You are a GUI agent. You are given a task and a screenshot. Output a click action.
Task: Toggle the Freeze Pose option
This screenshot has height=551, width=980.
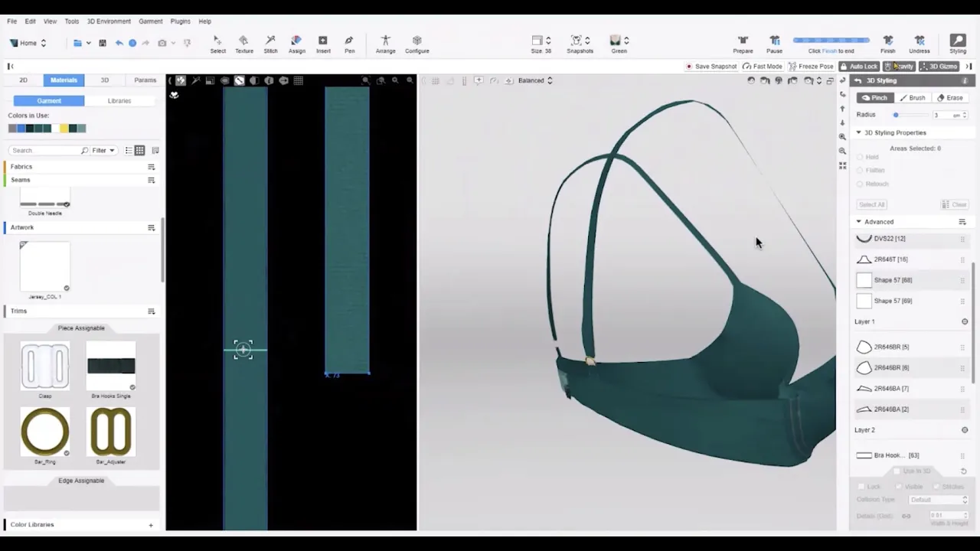(811, 67)
